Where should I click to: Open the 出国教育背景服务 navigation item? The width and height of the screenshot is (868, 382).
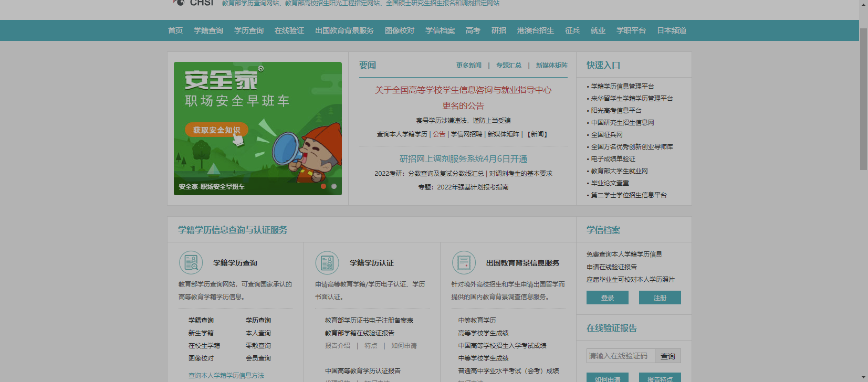(x=344, y=30)
